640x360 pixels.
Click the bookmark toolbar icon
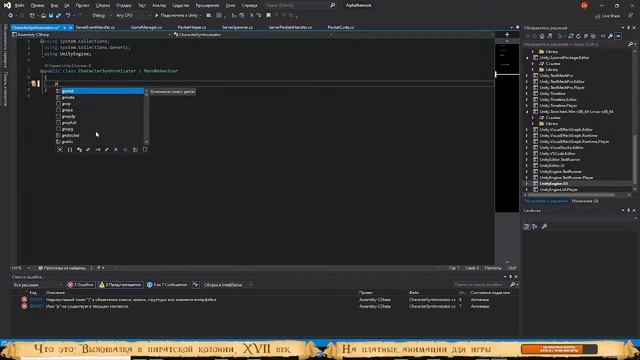point(268,16)
